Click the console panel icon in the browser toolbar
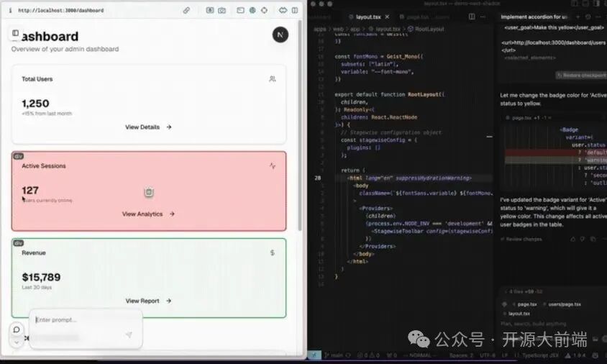This screenshot has height=364, width=607. pos(240,11)
